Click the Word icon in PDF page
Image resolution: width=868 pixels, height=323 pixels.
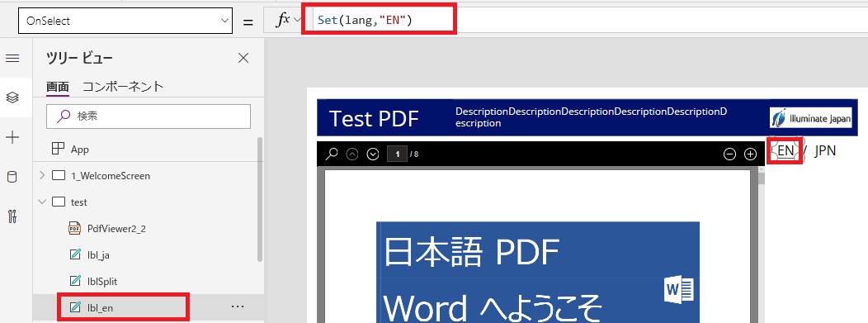679,290
